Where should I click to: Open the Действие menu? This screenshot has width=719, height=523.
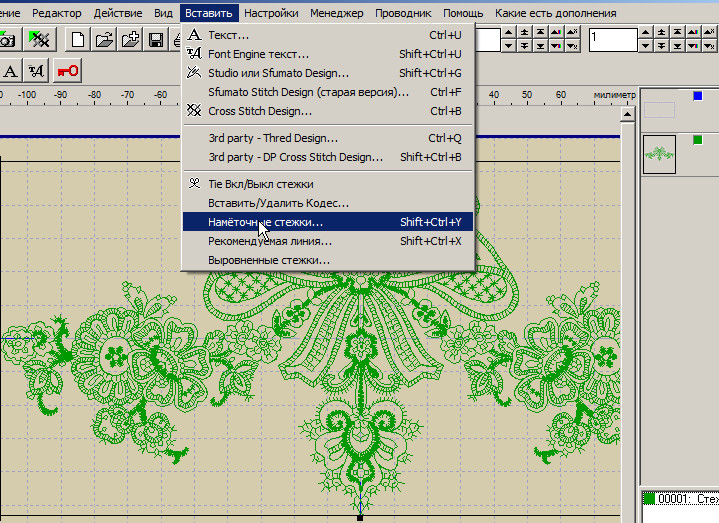click(x=118, y=13)
